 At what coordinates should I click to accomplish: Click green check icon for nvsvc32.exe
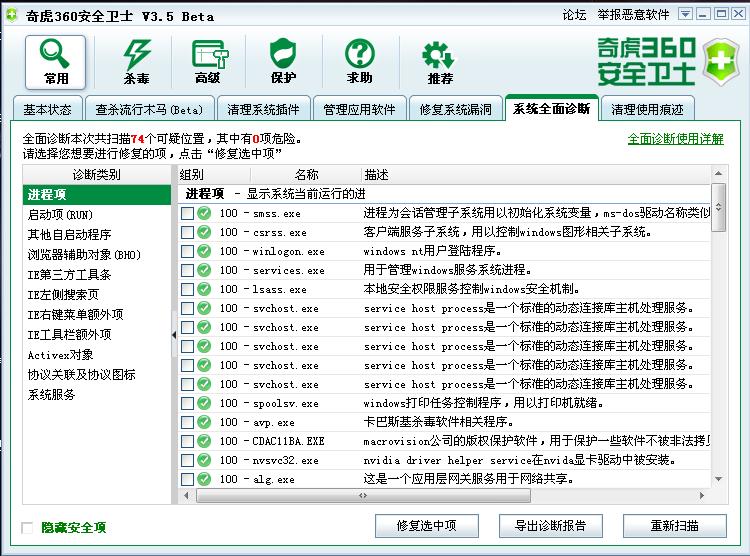tap(204, 460)
